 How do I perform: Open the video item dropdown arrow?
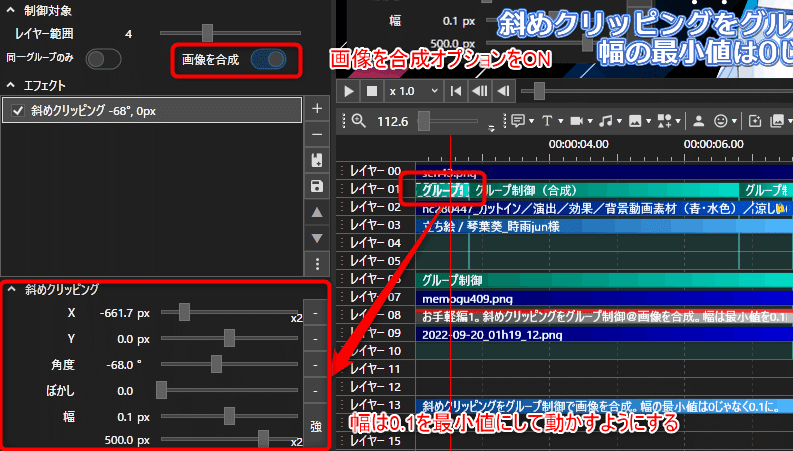(x=590, y=121)
